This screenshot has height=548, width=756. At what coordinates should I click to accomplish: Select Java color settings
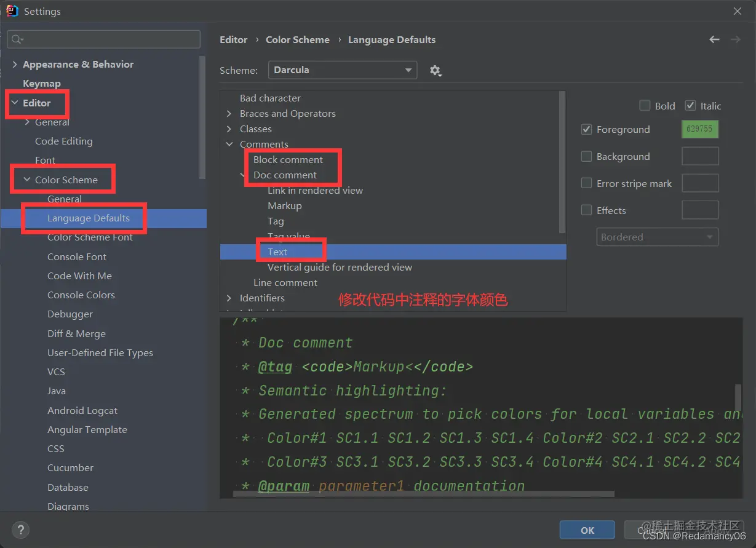(57, 391)
